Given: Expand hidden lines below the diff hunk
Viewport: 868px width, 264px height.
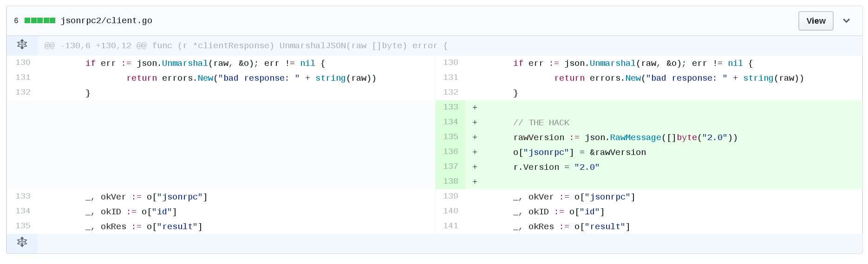Looking at the screenshot, I should [x=22, y=242].
